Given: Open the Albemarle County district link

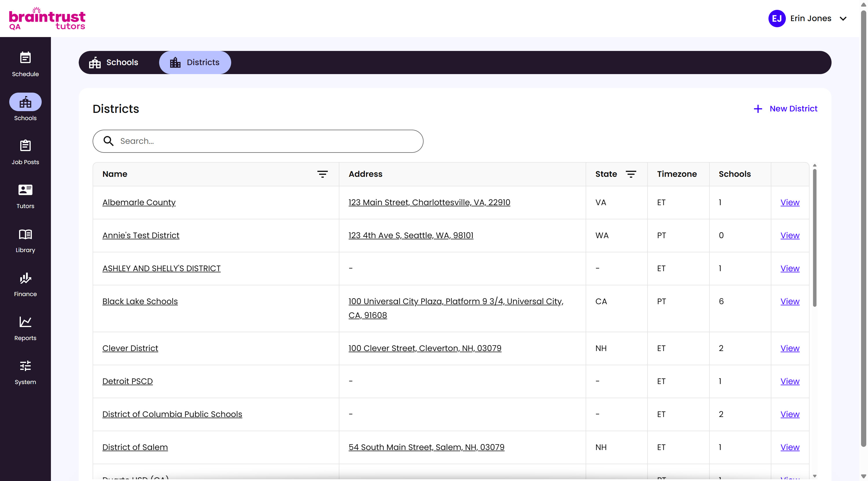Looking at the screenshot, I should pyautogui.click(x=139, y=202).
